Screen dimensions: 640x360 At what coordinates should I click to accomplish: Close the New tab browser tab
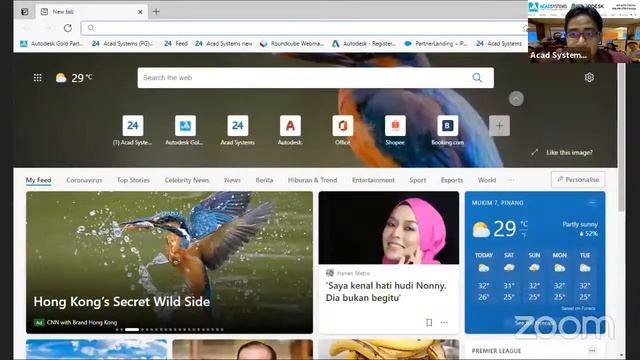[140, 12]
